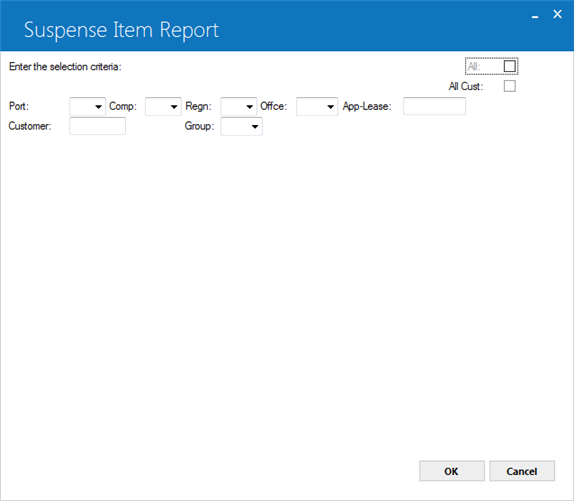Close the Suspense Item Report dialog

click(x=557, y=14)
